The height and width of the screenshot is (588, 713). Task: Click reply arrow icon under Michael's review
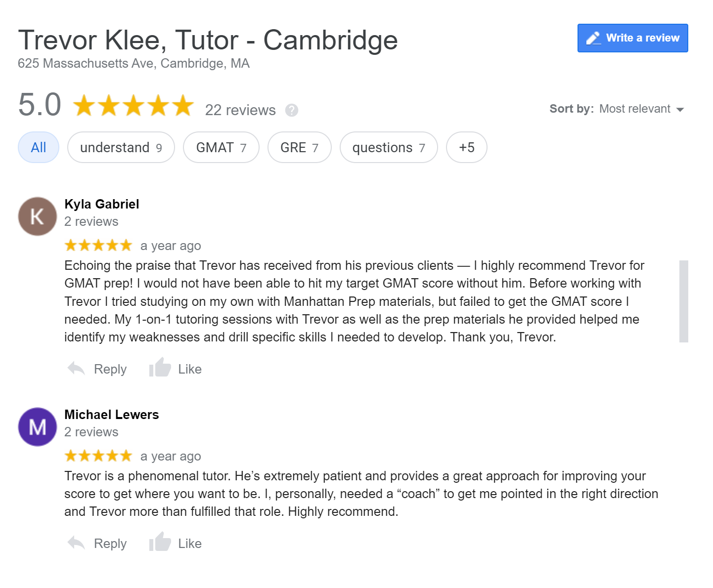[x=76, y=543]
